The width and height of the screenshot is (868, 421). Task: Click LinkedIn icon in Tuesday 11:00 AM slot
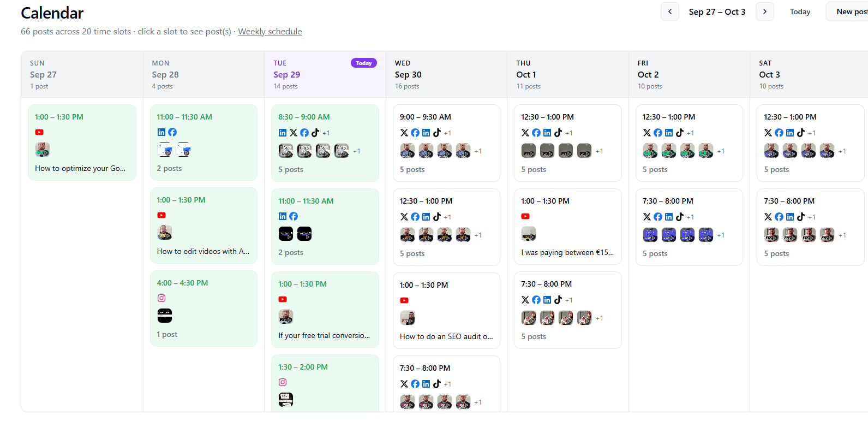[283, 216]
